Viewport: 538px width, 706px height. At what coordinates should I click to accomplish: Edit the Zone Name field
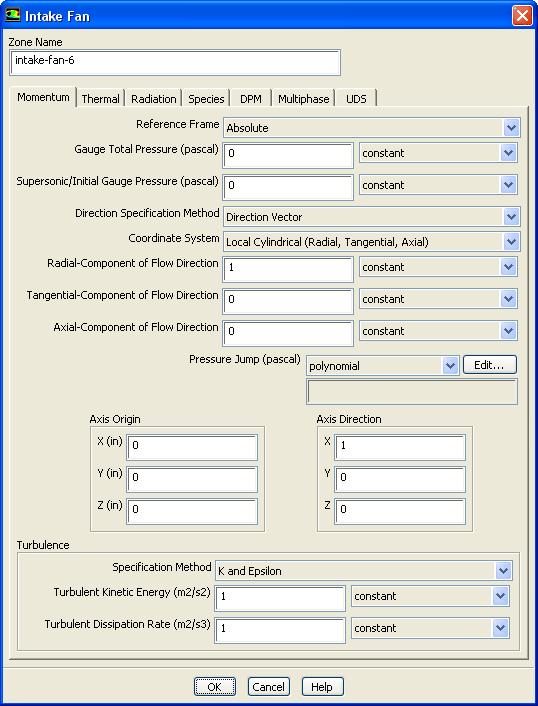pos(175,63)
